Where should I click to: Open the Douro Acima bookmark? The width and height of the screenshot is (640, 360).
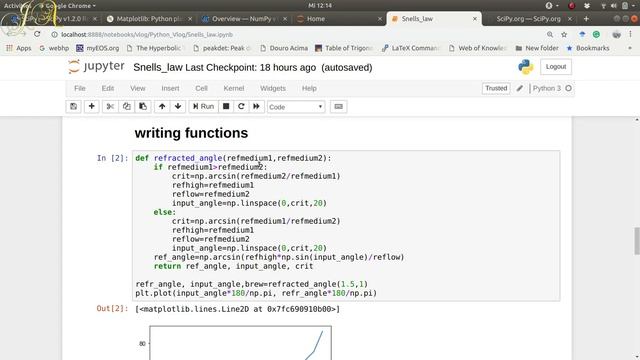click(x=284, y=48)
